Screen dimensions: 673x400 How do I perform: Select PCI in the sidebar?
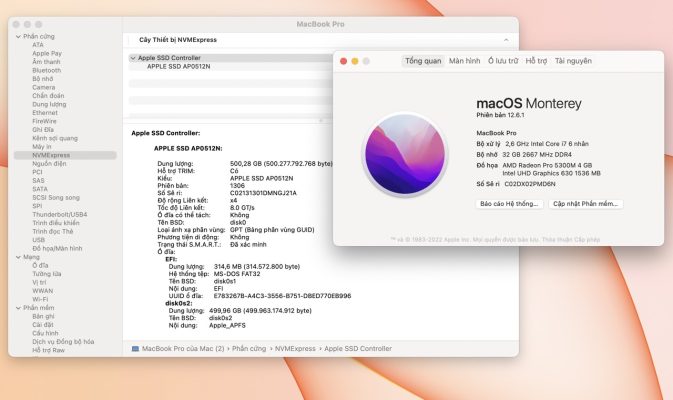37,172
